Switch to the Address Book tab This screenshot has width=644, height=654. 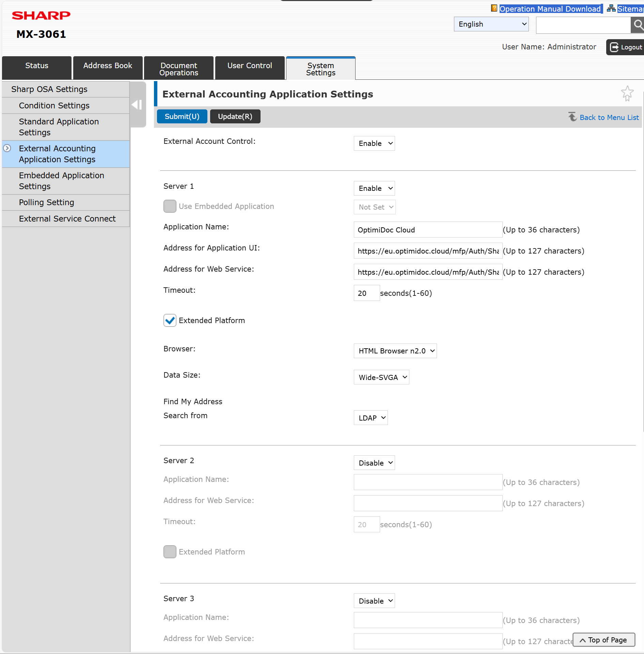click(x=108, y=66)
